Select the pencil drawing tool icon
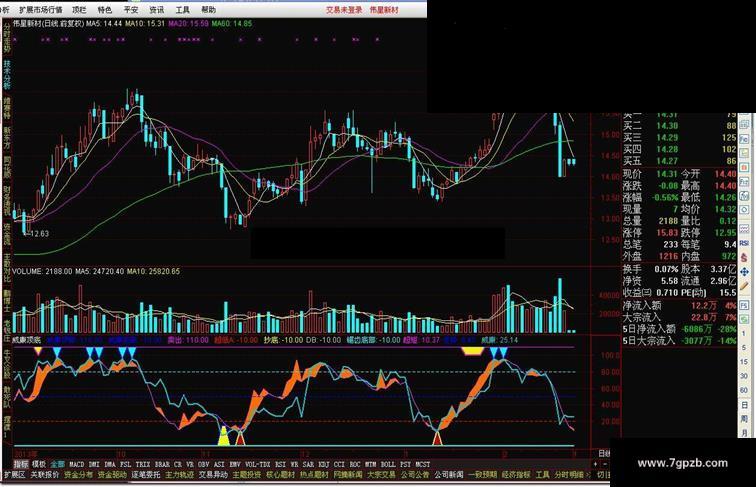 (744, 286)
